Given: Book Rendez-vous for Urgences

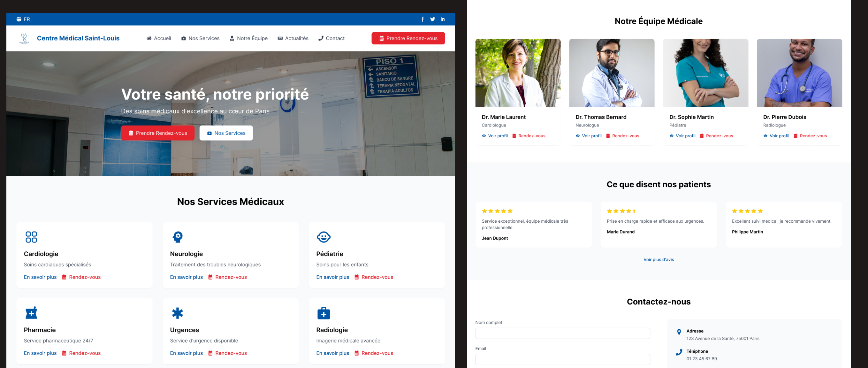Looking at the screenshot, I should [227, 353].
